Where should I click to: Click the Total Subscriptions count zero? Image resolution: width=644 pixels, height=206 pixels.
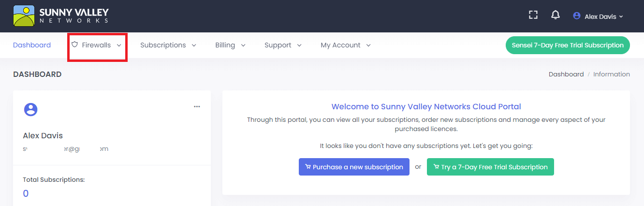26,193
